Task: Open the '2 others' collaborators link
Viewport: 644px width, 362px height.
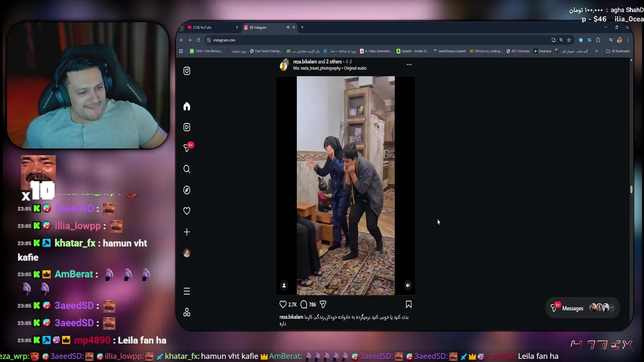Action: click(x=334, y=61)
